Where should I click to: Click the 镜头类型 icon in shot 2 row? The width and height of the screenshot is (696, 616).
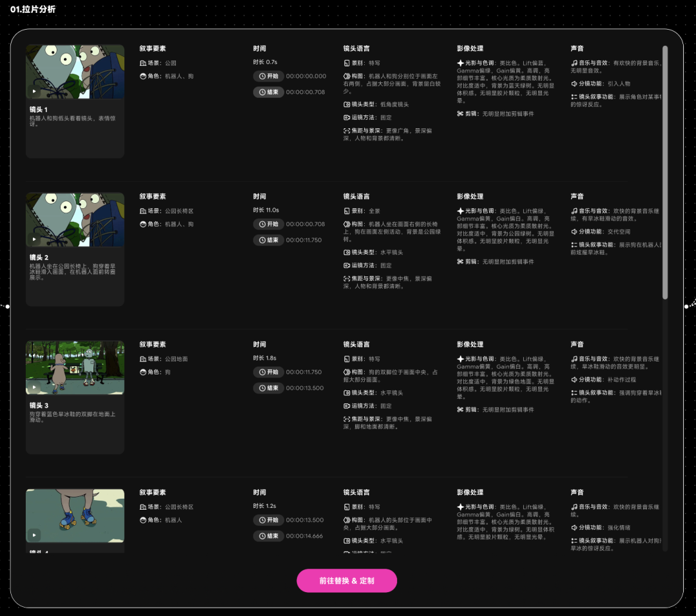(347, 253)
